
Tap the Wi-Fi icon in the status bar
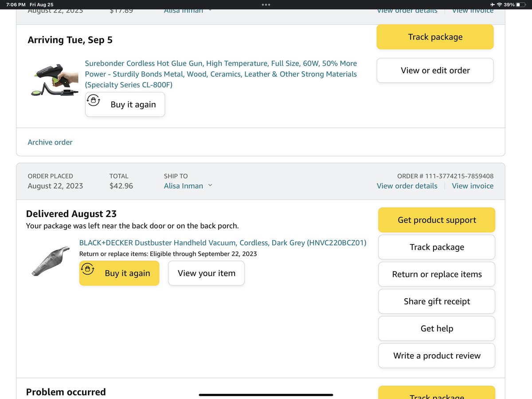point(500,4)
